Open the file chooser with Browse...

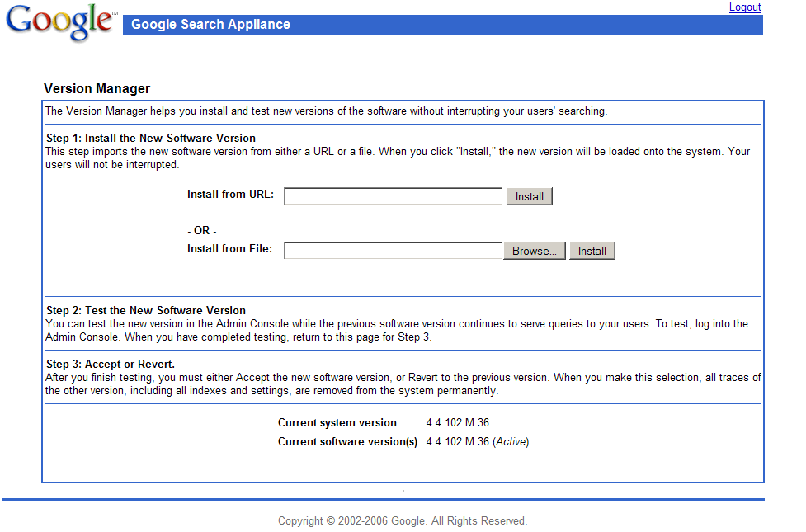[x=534, y=251]
